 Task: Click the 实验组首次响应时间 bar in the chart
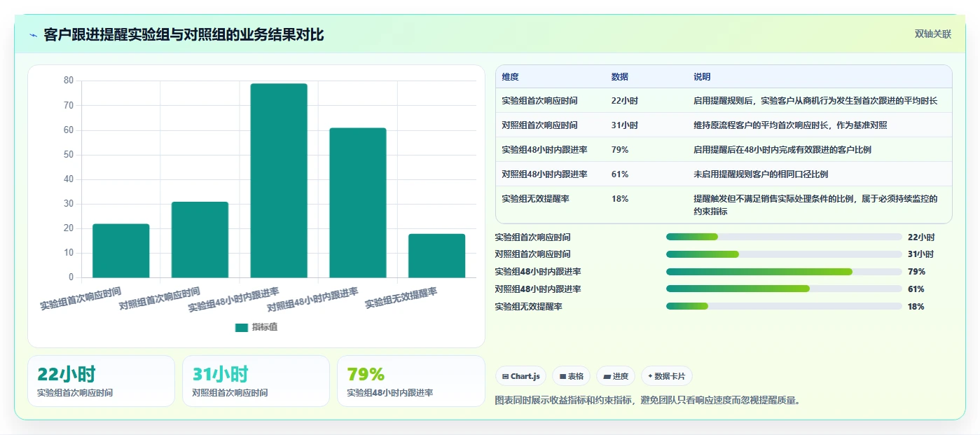coord(121,251)
